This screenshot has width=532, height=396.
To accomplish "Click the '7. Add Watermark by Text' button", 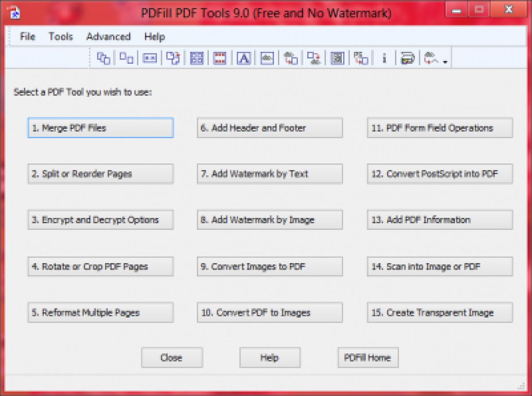I will pos(270,174).
